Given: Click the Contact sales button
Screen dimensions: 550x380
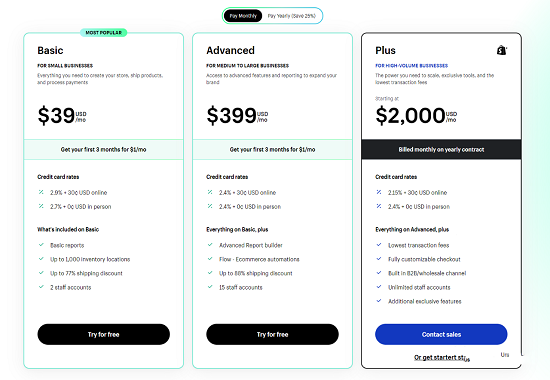Looking at the screenshot, I should (441, 334).
